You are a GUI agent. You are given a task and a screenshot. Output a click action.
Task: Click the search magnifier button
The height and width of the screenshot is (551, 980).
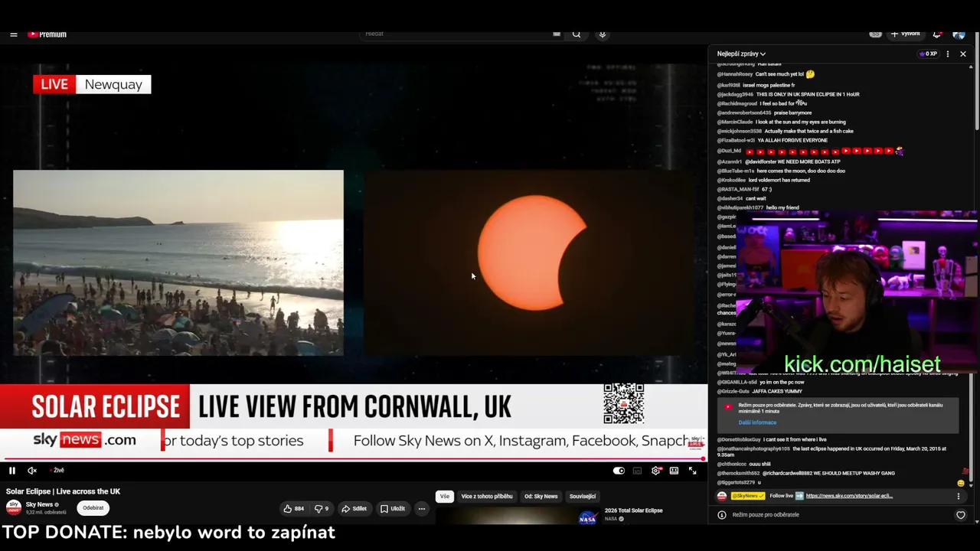[577, 34]
